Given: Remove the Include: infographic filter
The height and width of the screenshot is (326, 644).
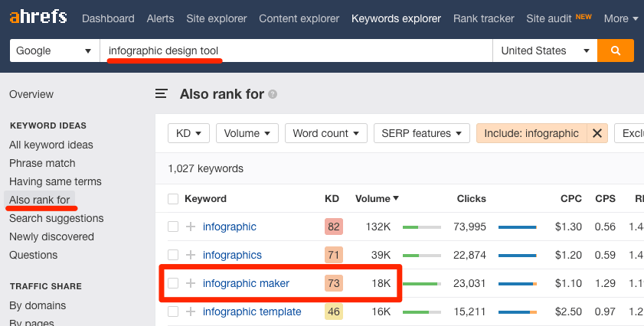Looking at the screenshot, I should [x=597, y=133].
